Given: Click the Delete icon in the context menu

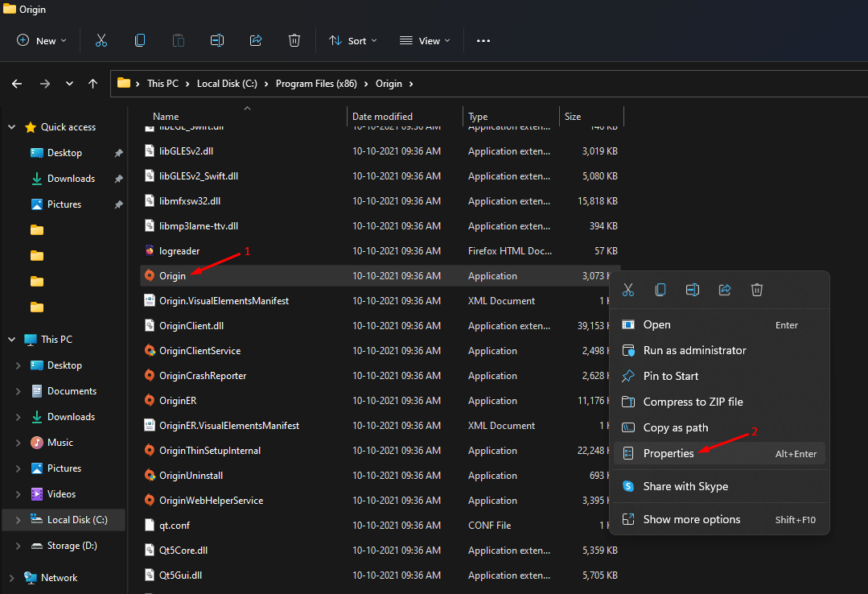Looking at the screenshot, I should 757,290.
